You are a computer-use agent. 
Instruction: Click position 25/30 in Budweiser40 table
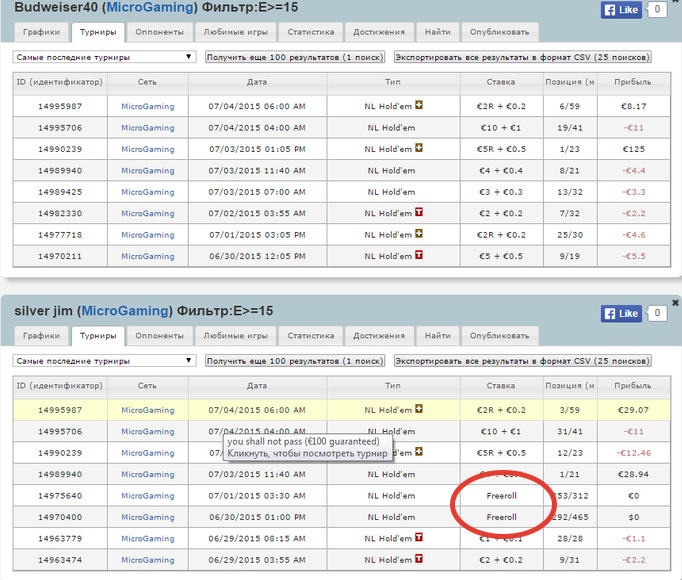point(570,235)
